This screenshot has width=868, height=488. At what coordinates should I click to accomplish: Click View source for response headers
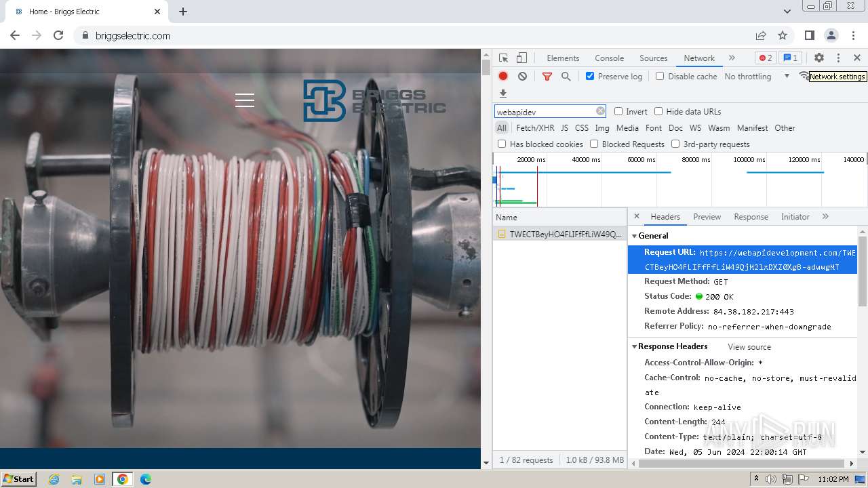pos(749,347)
